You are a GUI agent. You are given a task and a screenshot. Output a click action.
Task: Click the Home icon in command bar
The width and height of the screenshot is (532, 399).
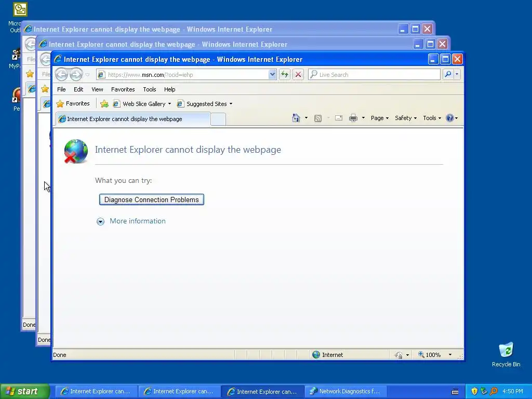click(x=296, y=118)
